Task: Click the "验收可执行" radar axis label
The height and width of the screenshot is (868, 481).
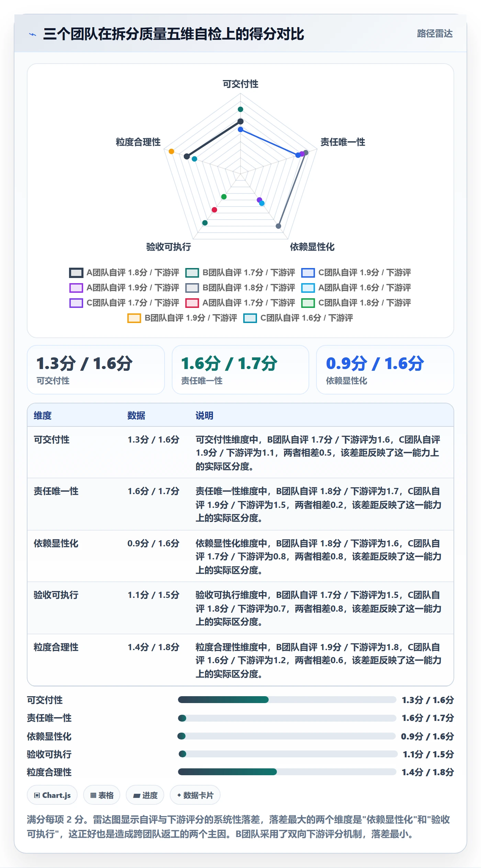Action: point(169,247)
